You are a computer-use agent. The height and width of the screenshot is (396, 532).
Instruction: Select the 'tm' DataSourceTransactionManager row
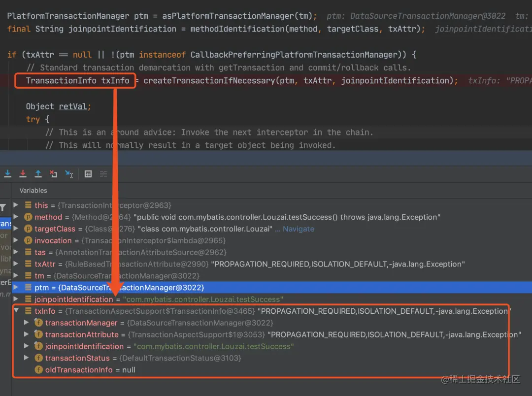[x=272, y=276]
